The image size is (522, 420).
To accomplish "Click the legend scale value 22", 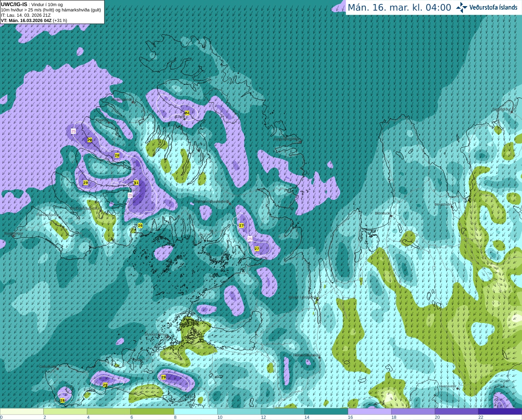I will tap(481, 417).
